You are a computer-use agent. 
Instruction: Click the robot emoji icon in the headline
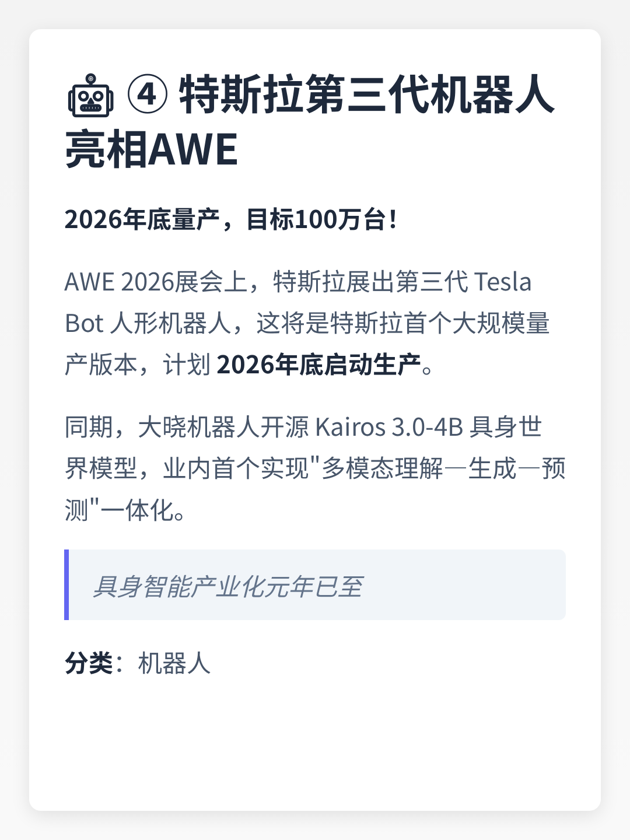90,95
